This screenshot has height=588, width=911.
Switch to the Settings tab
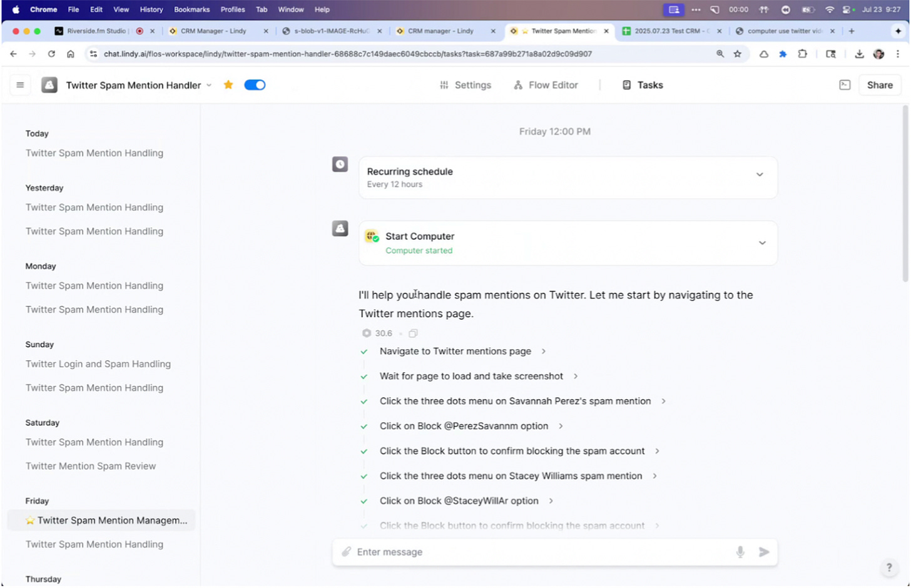click(466, 85)
